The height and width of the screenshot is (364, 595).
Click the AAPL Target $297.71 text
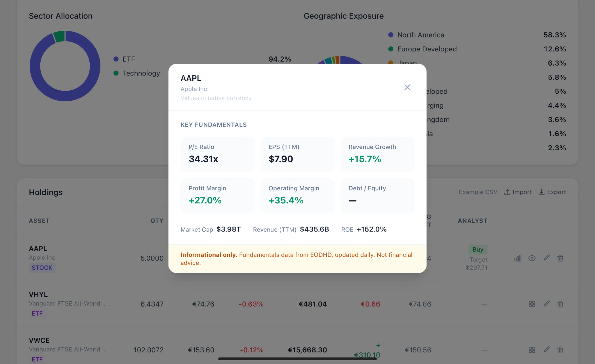pos(476,263)
